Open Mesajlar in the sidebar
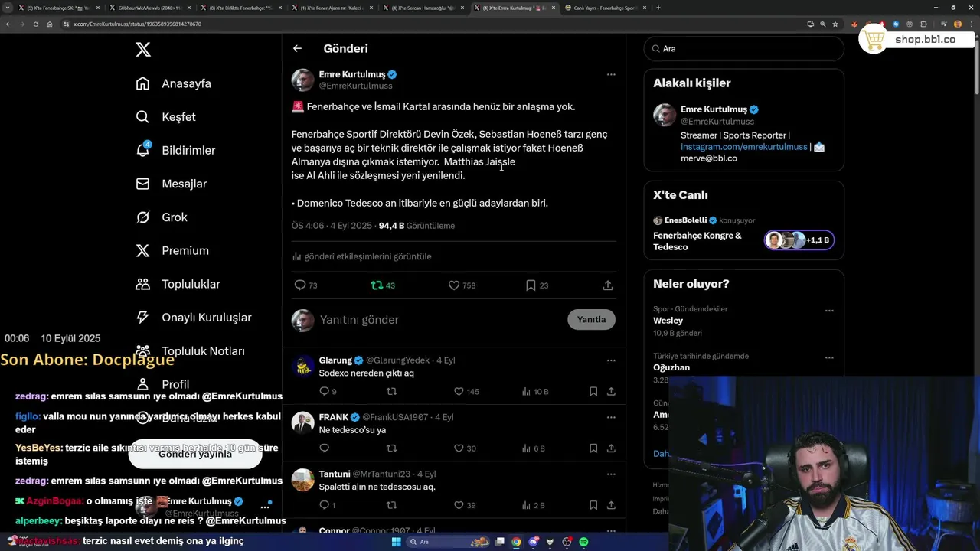Screen dimensions: 980x551 pyautogui.click(x=184, y=184)
